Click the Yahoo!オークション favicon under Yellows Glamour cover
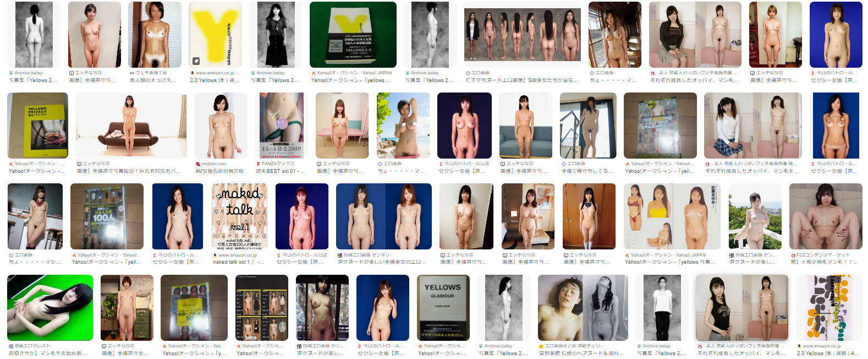868x359 pixels. click(420, 346)
